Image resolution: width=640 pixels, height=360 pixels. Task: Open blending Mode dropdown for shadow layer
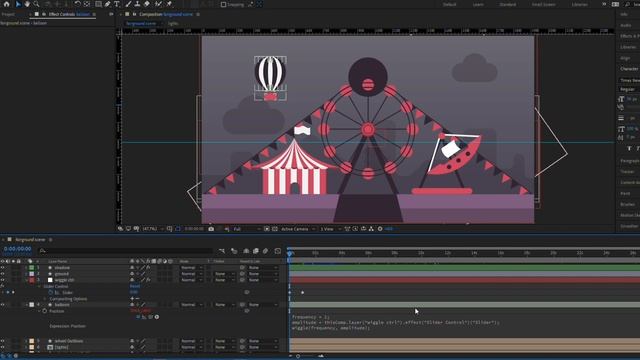tap(191, 268)
